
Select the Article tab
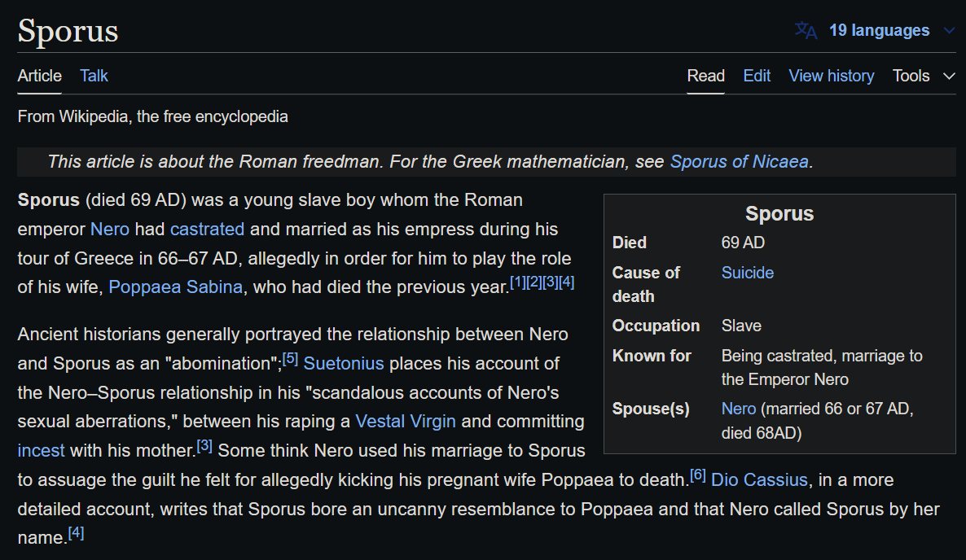coord(39,76)
